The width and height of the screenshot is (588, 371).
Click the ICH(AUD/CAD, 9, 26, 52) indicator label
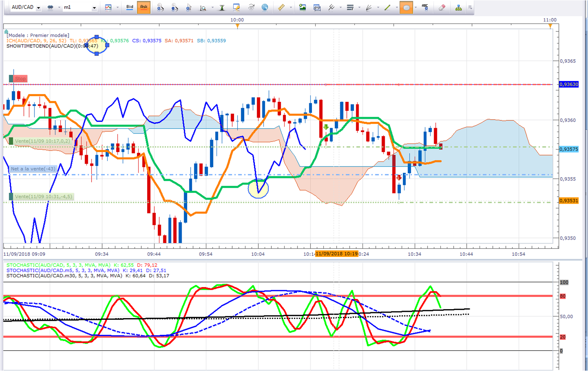tap(36, 41)
